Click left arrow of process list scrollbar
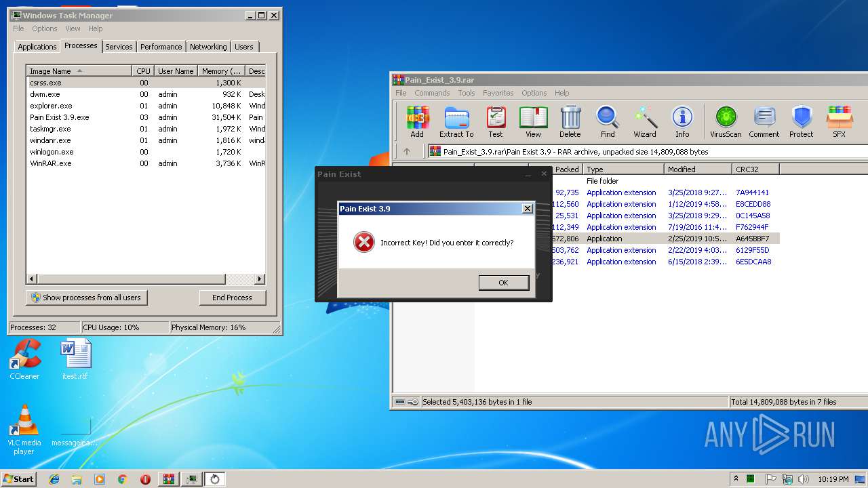Screen dimensions: 868x488 32,279
